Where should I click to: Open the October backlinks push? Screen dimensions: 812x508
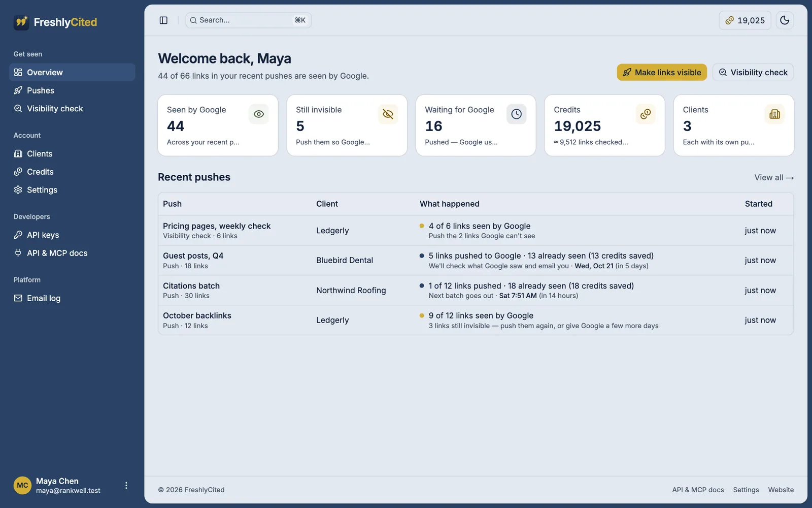click(x=197, y=315)
